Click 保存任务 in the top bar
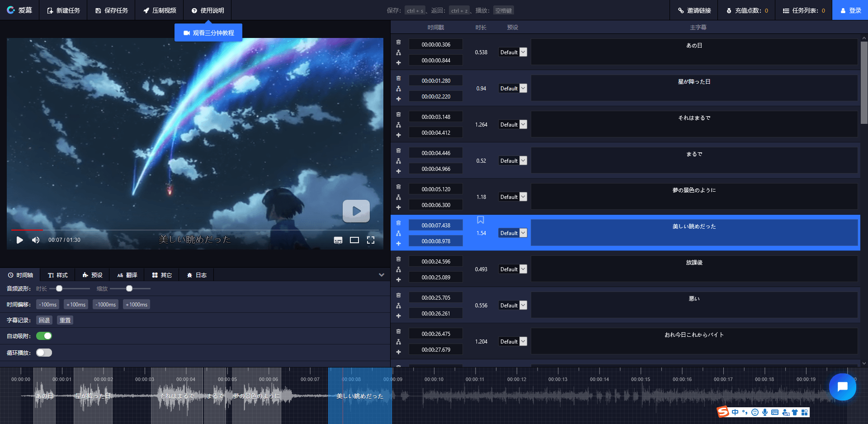 coord(111,10)
